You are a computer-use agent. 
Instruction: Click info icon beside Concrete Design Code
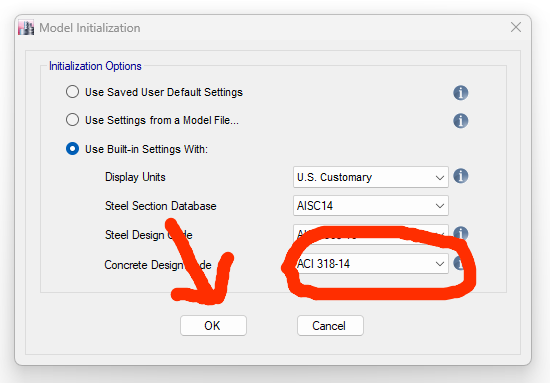click(x=461, y=263)
